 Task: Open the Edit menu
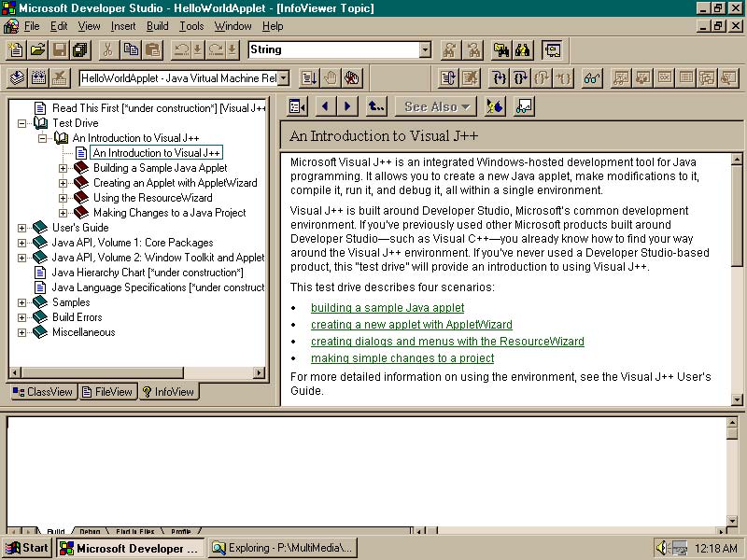[59, 26]
